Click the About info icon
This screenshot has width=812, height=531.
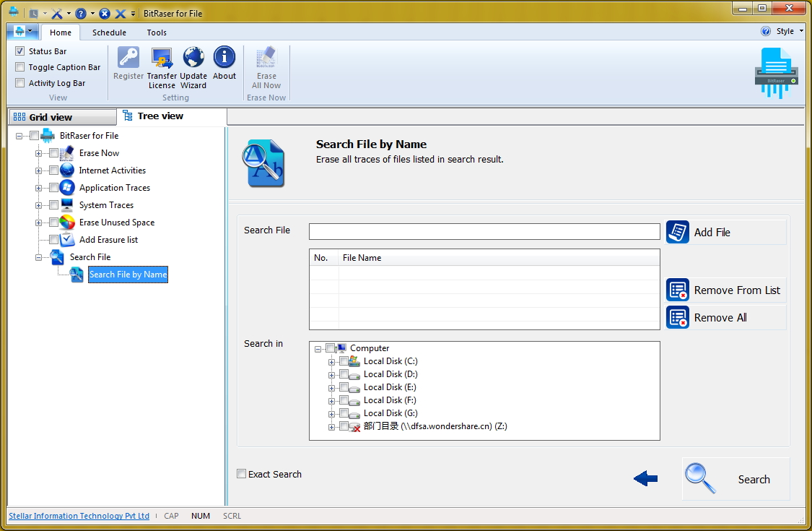point(224,59)
